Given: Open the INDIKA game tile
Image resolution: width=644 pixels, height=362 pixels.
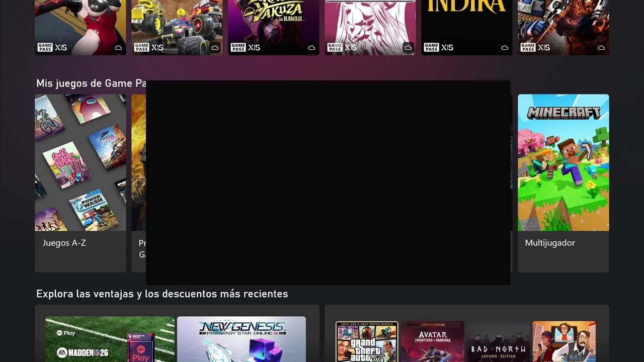Looking at the screenshot, I should [467, 27].
